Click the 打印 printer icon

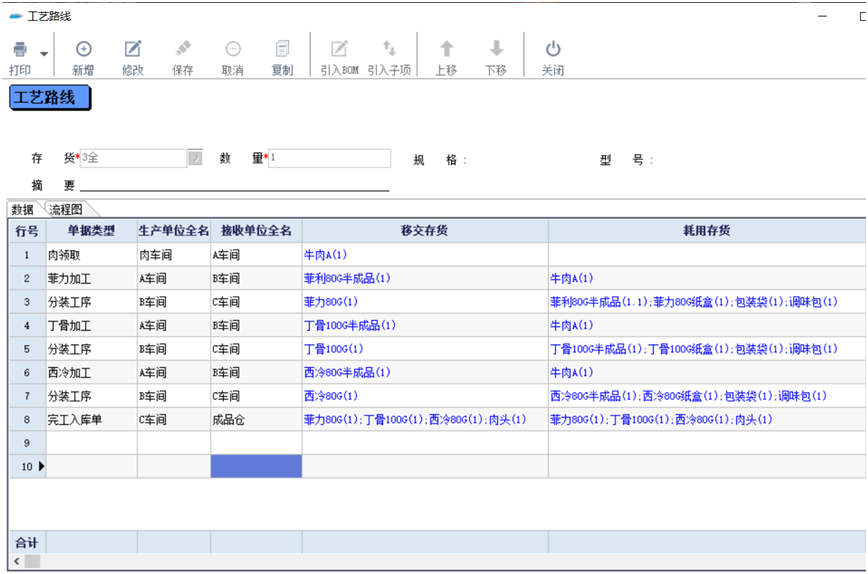[x=20, y=49]
